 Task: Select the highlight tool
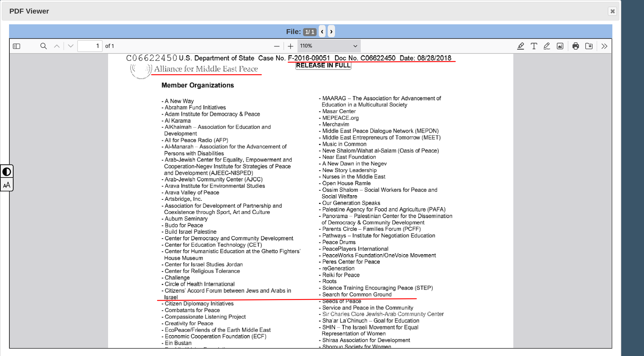click(x=520, y=46)
